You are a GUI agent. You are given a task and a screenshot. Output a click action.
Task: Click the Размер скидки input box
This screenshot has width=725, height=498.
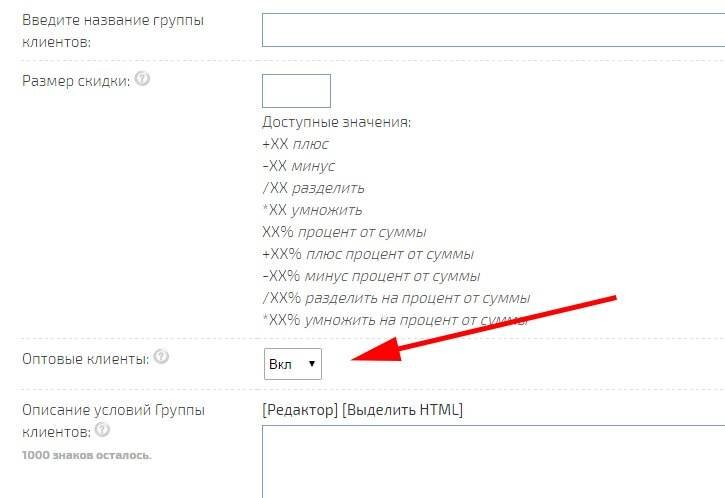point(296,91)
